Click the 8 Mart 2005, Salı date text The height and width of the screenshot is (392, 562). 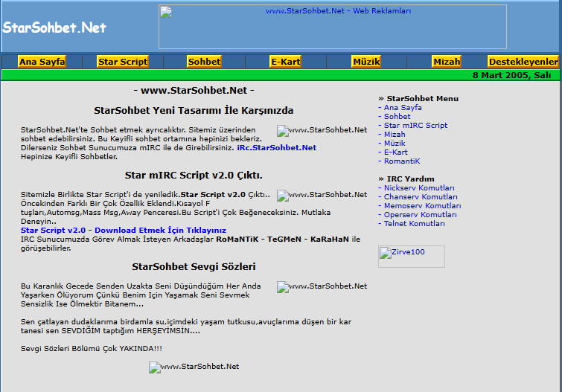tap(511, 75)
